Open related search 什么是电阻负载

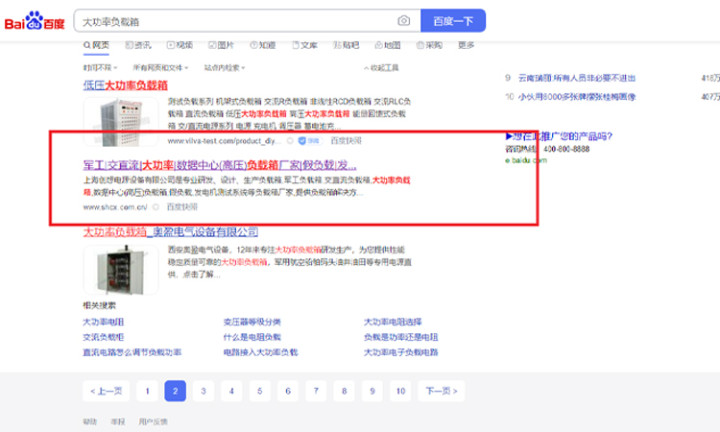point(252,337)
